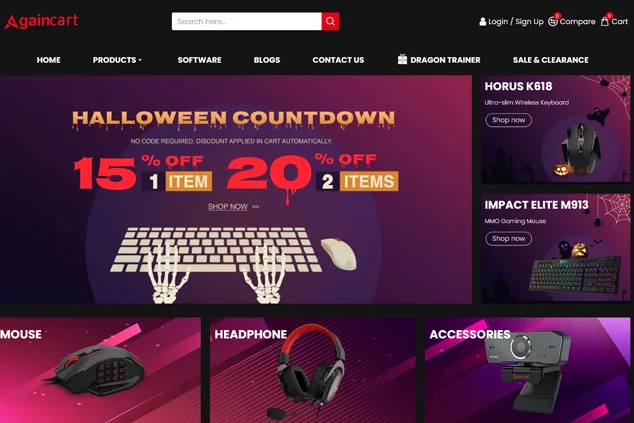Click Shop now under Horus K618
The image size is (634, 423).
point(508,120)
